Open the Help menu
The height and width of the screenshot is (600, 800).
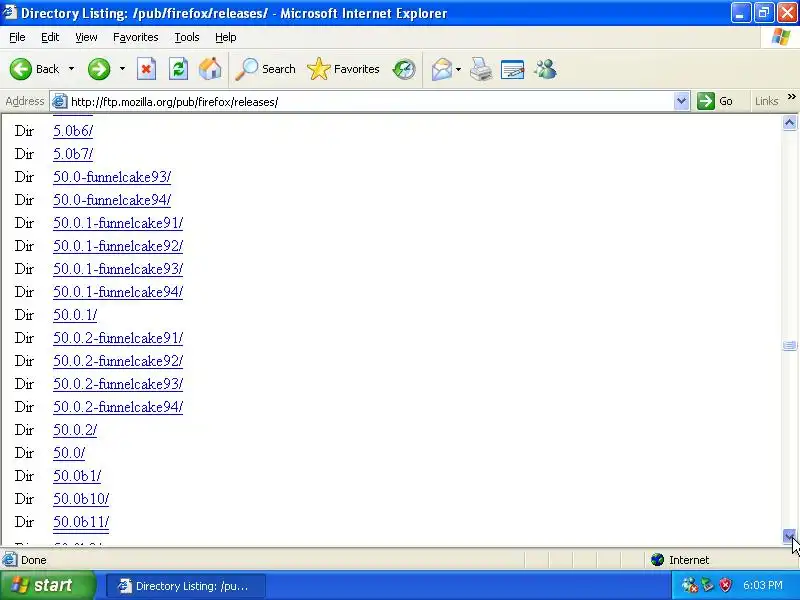(225, 37)
